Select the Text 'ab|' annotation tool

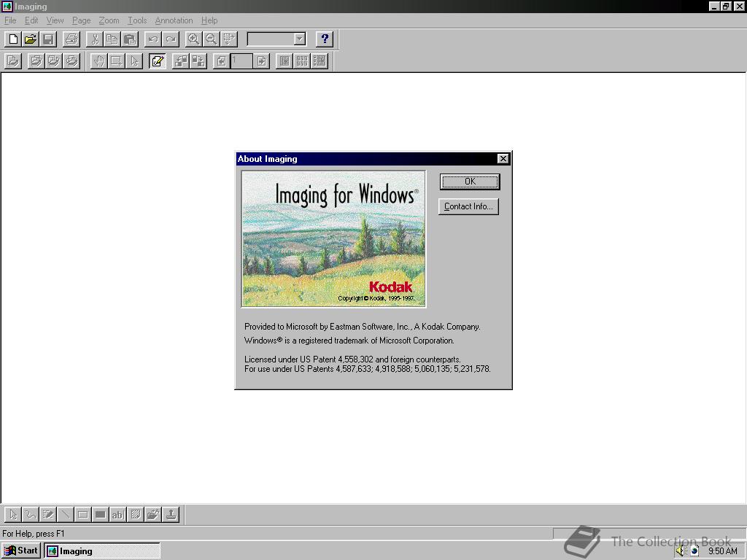117,514
